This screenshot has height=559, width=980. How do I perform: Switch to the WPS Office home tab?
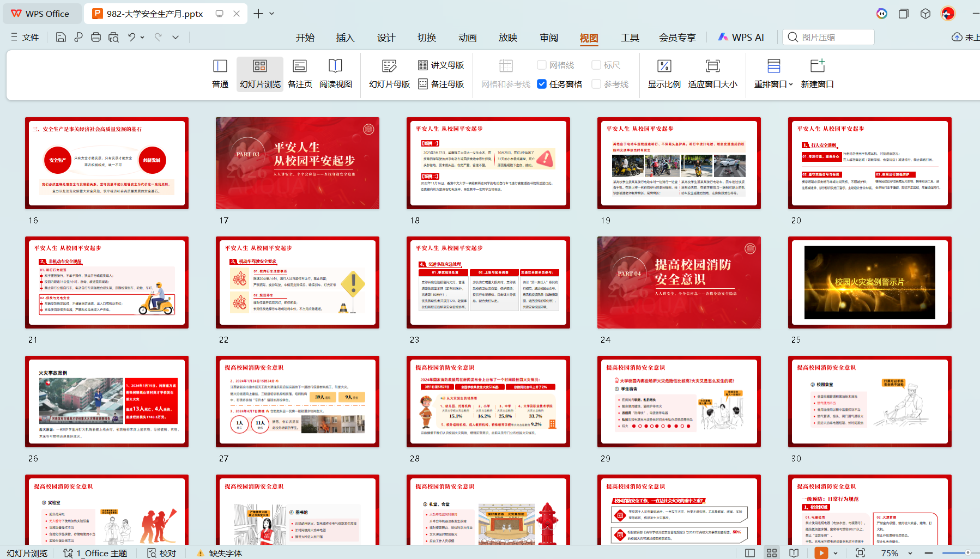click(41, 14)
